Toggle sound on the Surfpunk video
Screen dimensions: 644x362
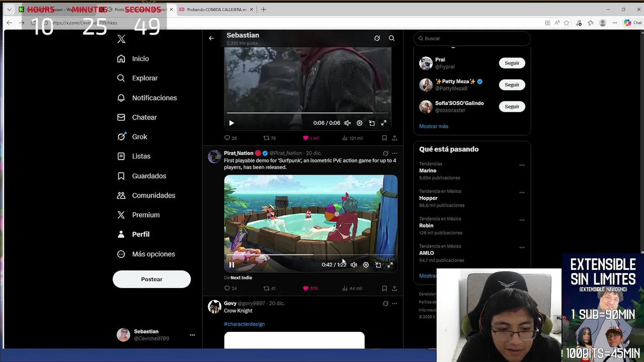click(354, 264)
